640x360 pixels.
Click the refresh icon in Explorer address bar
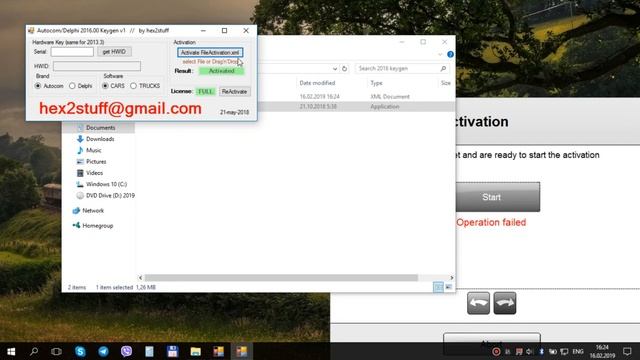pos(344,69)
